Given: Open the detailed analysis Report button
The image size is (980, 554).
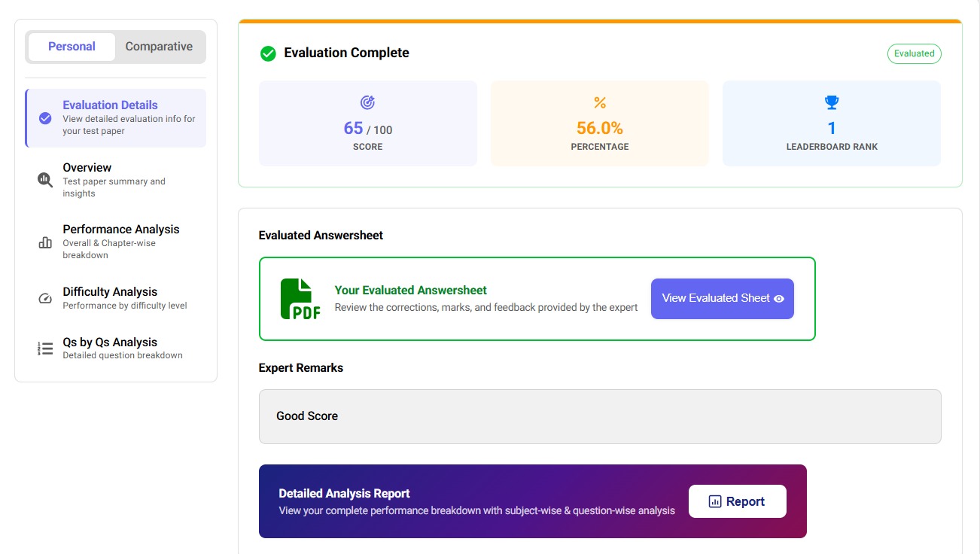Looking at the screenshot, I should point(738,501).
